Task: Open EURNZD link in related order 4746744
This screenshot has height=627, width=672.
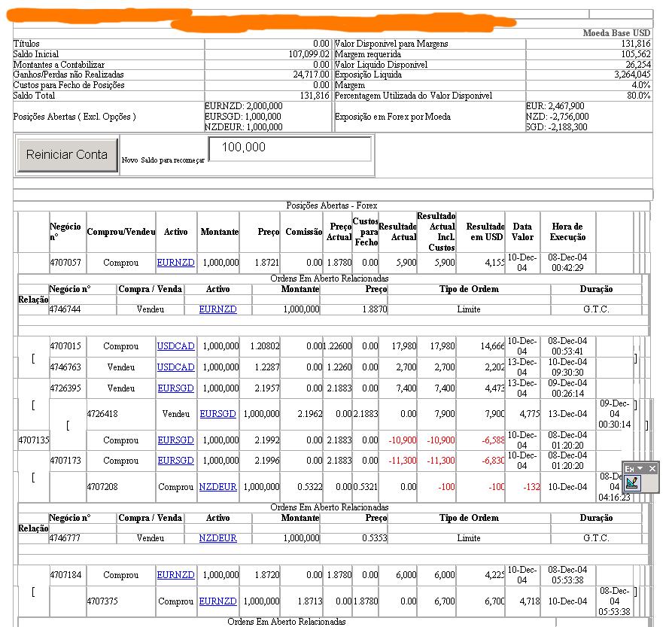Action: 217,309
